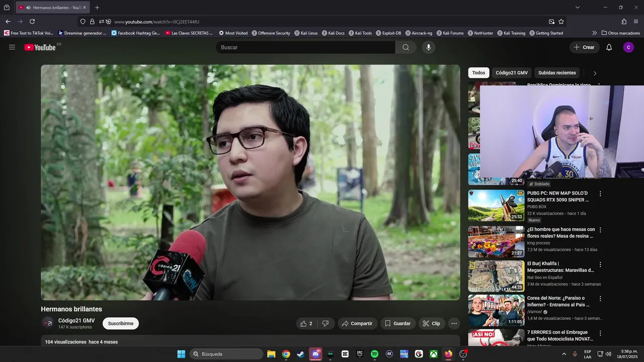
Task: Open the Corea del Norte video title
Action: pyautogui.click(x=559, y=301)
